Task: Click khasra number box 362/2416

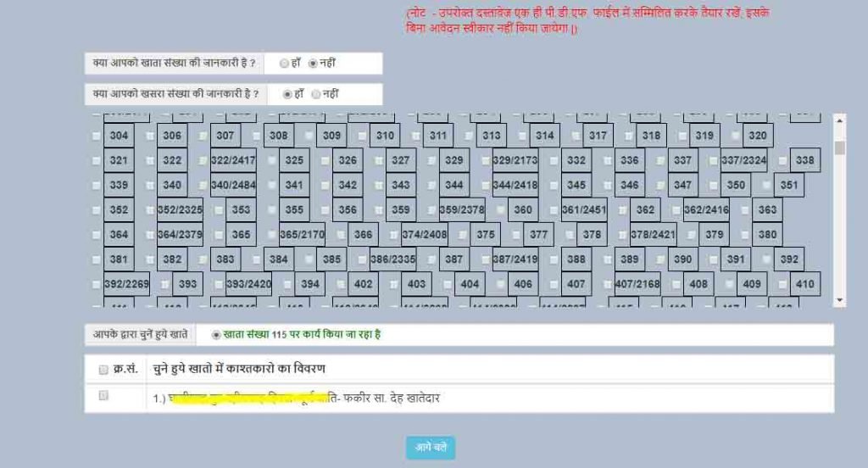Action: coord(706,210)
